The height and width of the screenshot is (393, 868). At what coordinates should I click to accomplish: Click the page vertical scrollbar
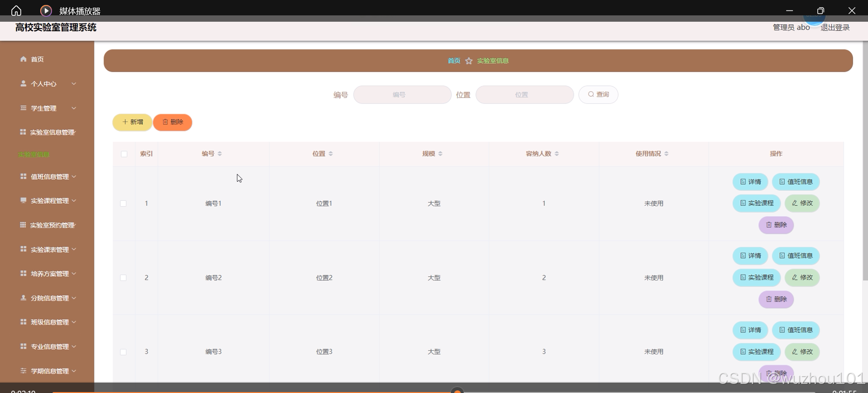pyautogui.click(x=865, y=161)
